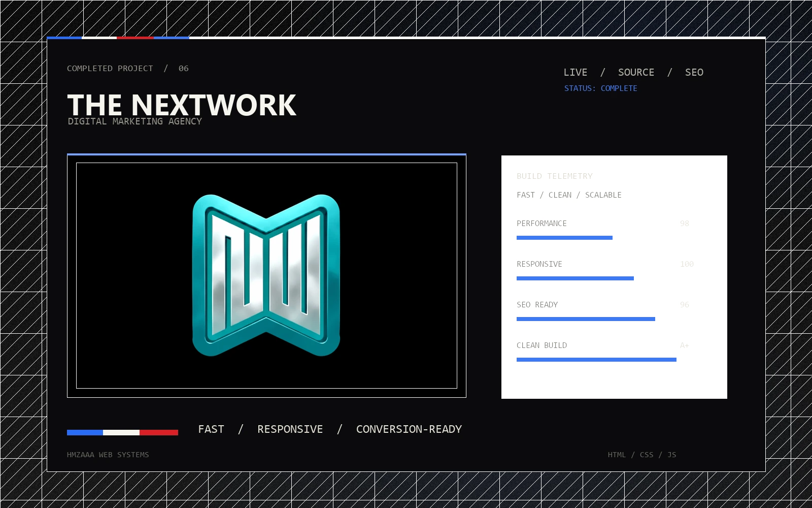Click the COMPLETED PROJECT label

(x=110, y=68)
